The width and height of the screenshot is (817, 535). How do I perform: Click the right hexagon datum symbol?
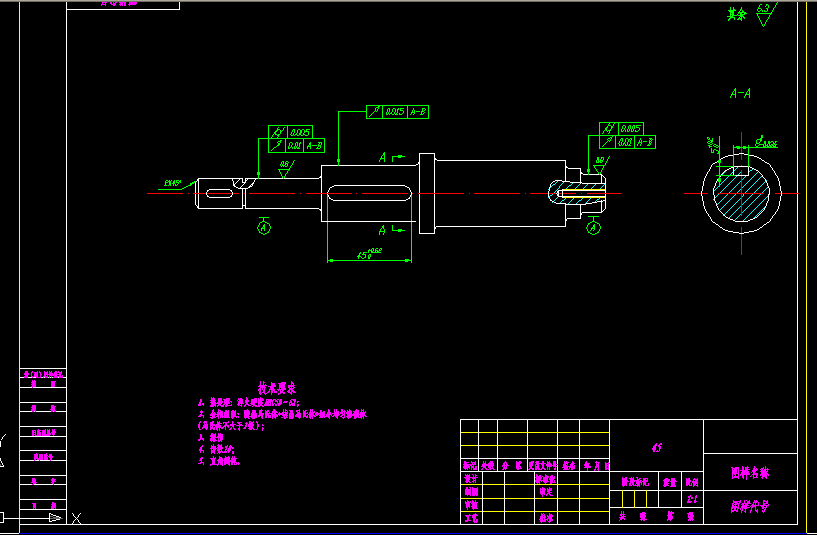click(594, 229)
